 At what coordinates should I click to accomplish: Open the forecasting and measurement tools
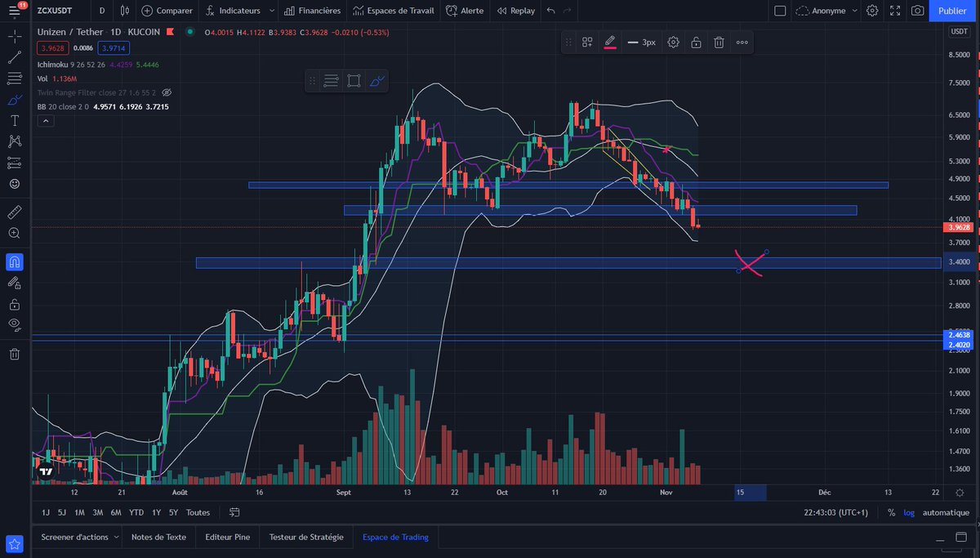click(x=15, y=163)
